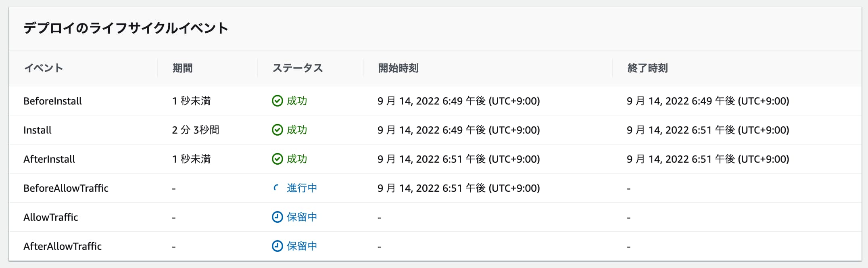Click the デプロイのライフサイクルイベント panel title
868x268 pixels.
click(126, 28)
